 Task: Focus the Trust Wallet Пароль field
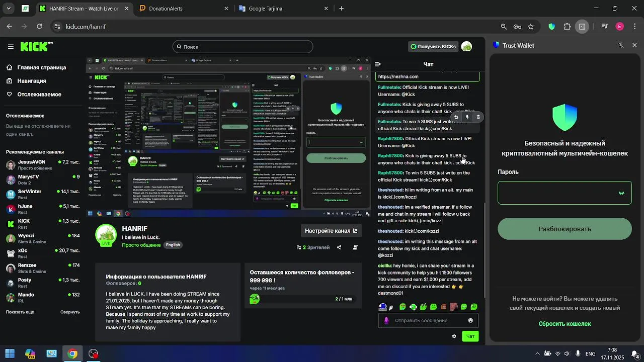565,193
